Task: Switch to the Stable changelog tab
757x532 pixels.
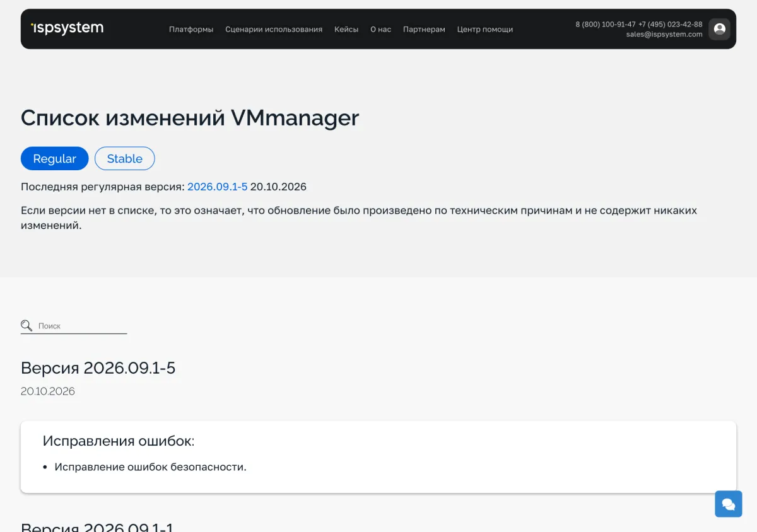Action: click(125, 159)
